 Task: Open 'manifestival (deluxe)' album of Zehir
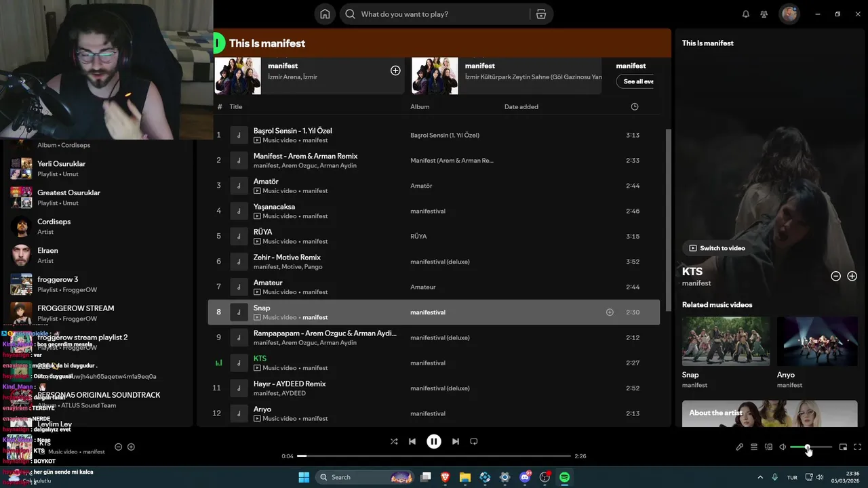point(440,262)
